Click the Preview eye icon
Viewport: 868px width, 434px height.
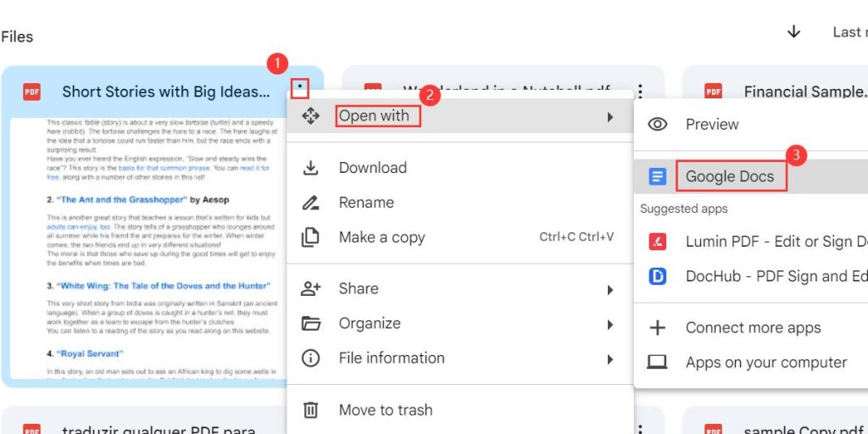coord(657,125)
